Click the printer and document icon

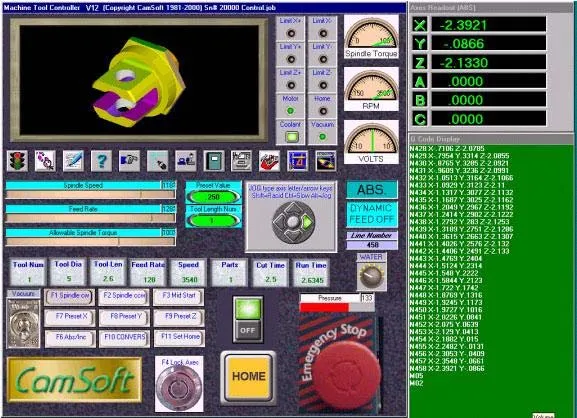[x=241, y=161]
